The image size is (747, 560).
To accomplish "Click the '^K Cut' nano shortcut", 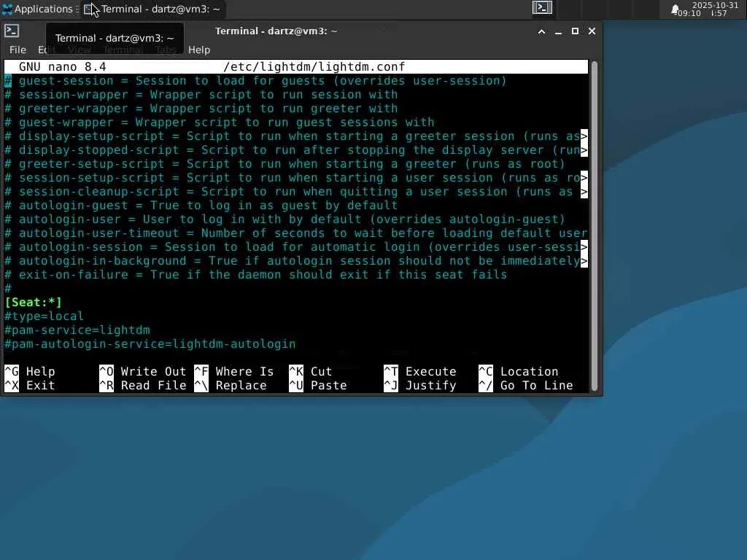I will tap(310, 371).
